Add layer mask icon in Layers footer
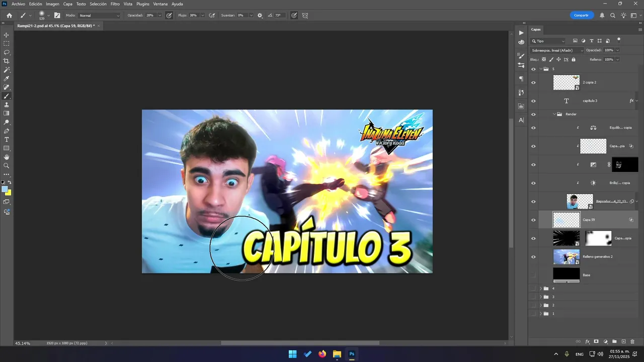 tap(596, 342)
